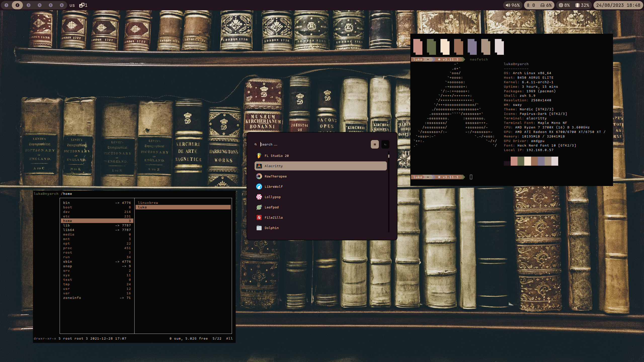Click the green color block in terminal

(x=431, y=47)
